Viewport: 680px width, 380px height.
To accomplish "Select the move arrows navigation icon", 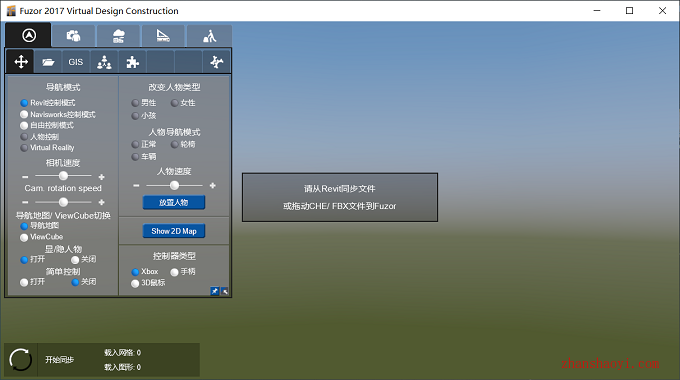I will click(x=21, y=62).
